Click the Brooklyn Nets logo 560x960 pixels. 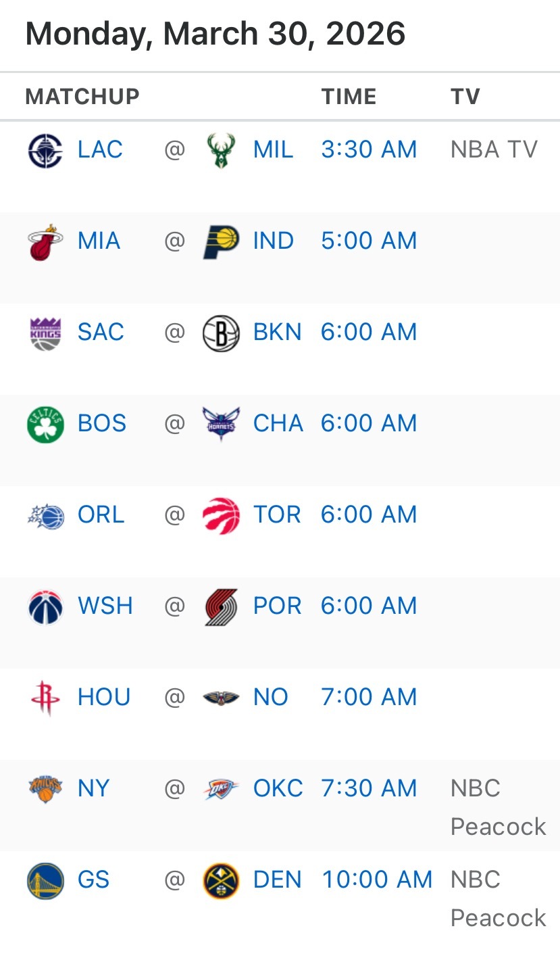(x=221, y=333)
